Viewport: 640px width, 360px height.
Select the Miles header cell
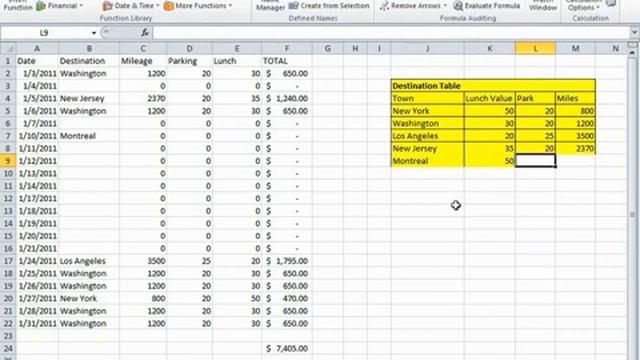coord(575,98)
